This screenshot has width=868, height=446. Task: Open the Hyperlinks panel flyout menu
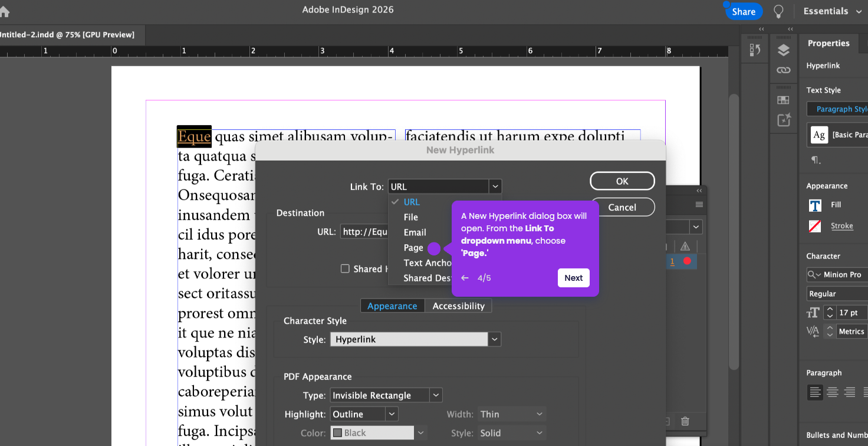coord(699,205)
